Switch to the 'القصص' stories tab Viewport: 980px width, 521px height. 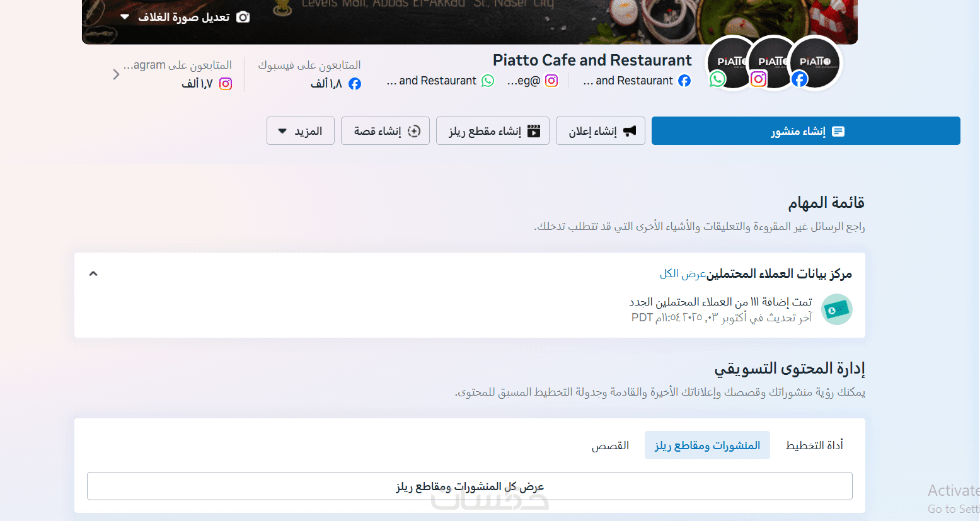click(610, 445)
